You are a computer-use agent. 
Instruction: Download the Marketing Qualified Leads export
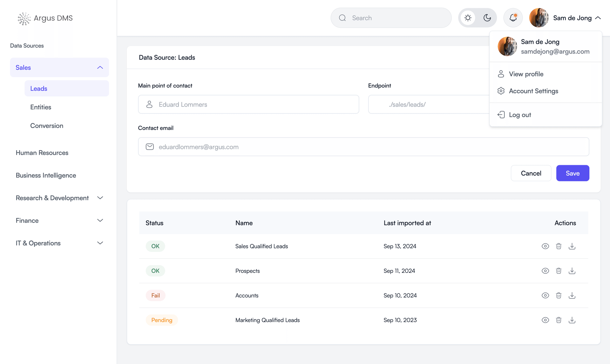572,320
